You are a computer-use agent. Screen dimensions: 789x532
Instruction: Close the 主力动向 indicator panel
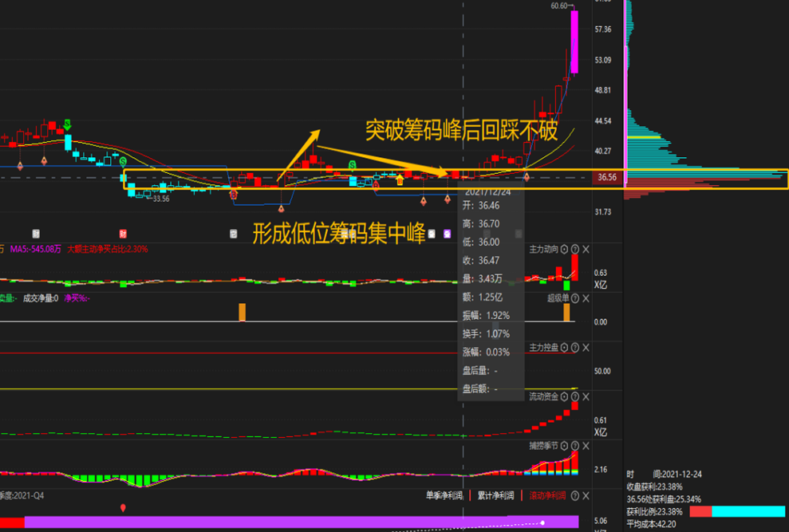pyautogui.click(x=586, y=249)
